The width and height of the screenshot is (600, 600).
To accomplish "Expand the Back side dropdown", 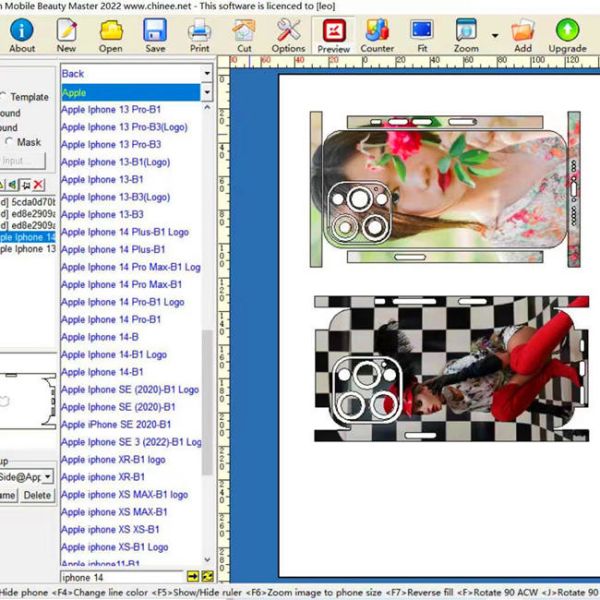I will coord(207,74).
